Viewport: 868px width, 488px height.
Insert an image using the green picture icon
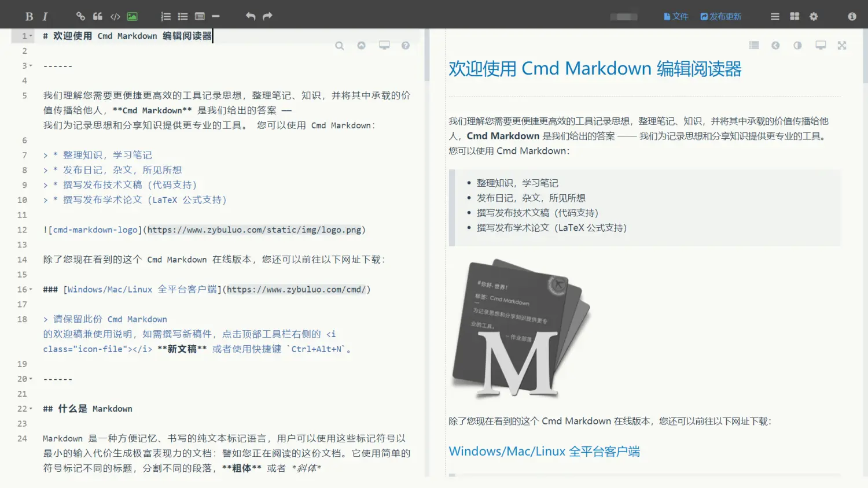pos(132,16)
